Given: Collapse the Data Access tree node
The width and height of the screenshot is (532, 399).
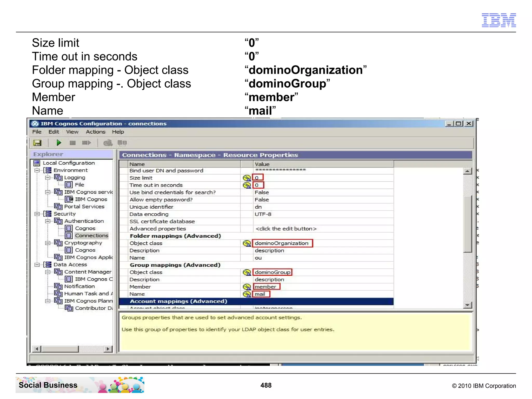Looking at the screenshot, I should click(x=37, y=265).
